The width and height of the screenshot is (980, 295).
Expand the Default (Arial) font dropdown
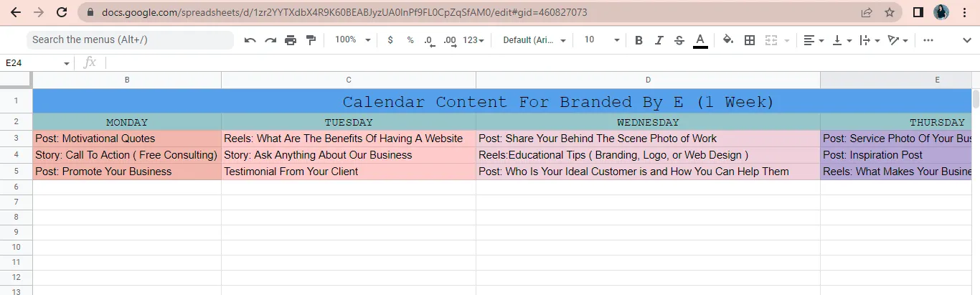(534, 40)
